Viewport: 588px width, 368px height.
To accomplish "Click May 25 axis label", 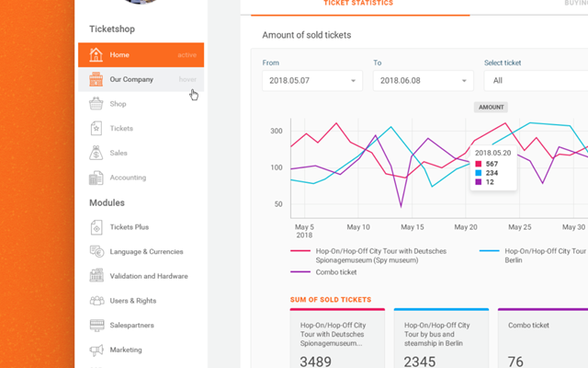I will pos(520,227).
